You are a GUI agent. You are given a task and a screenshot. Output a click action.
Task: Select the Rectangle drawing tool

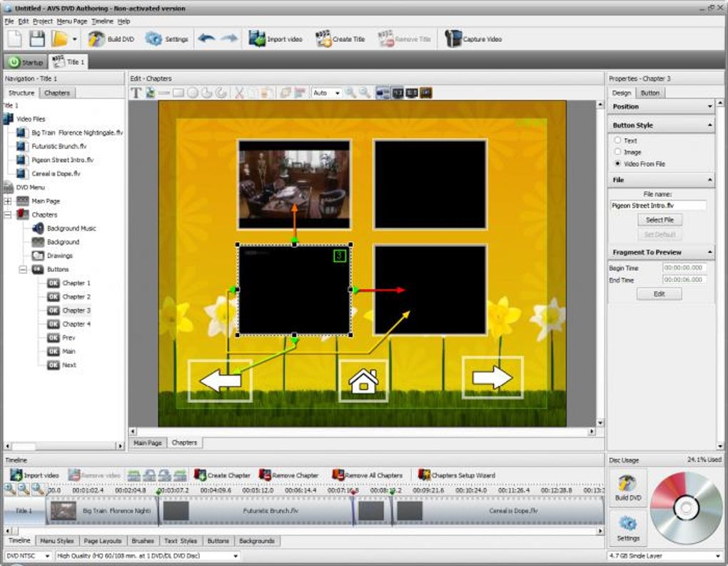pos(178,93)
